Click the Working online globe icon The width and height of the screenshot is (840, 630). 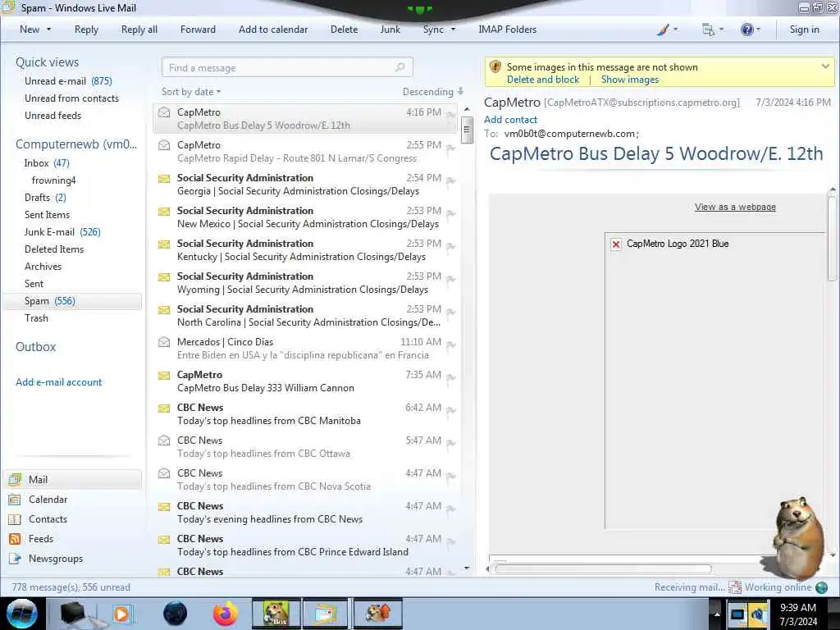tap(821, 587)
